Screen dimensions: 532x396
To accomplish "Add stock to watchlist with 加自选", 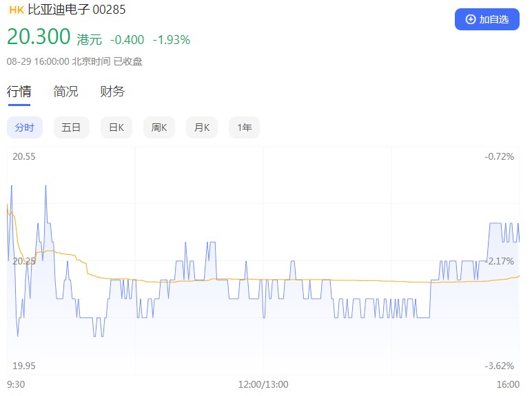I will 487,19.
